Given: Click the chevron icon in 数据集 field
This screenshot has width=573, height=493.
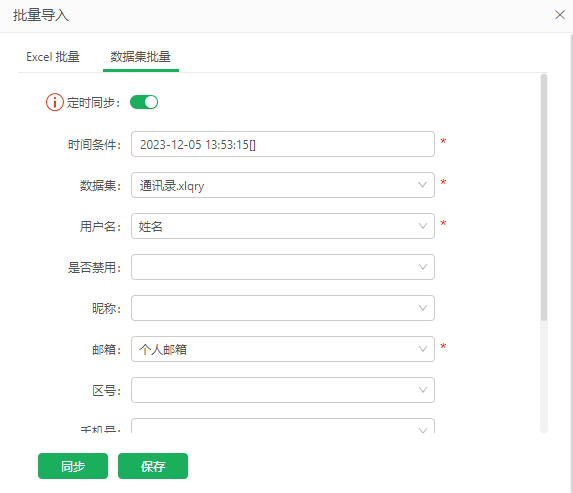Looking at the screenshot, I should click(x=422, y=185).
